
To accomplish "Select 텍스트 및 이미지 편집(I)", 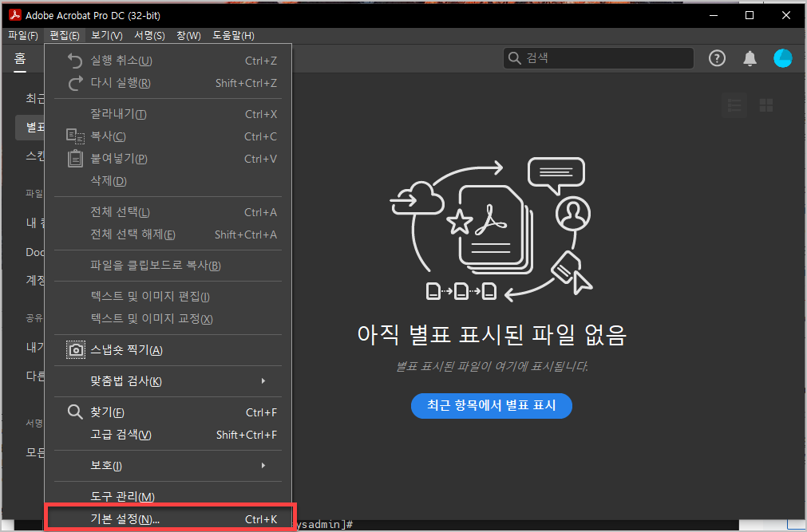I will (168, 297).
